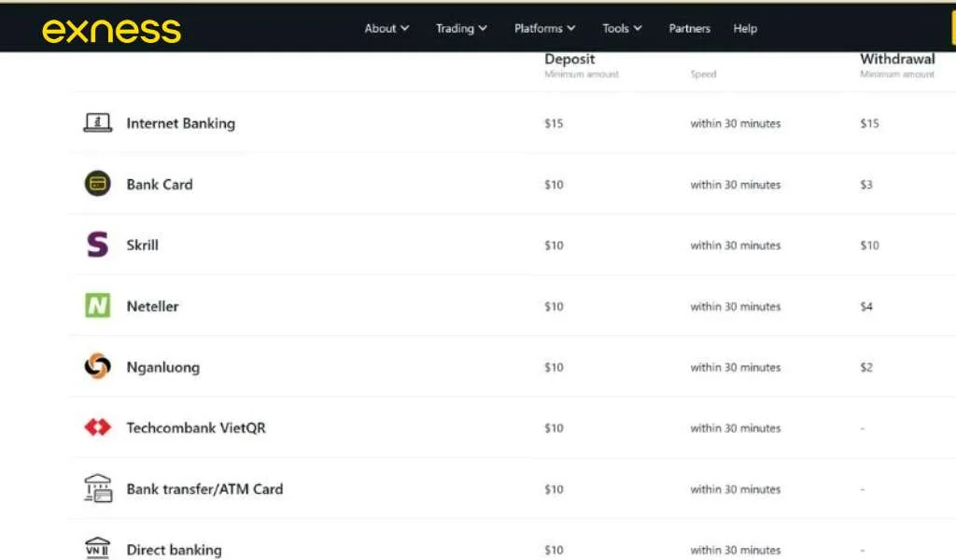Image resolution: width=956 pixels, height=560 pixels.
Task: Expand the Platforms dropdown
Action: pyautogui.click(x=544, y=28)
